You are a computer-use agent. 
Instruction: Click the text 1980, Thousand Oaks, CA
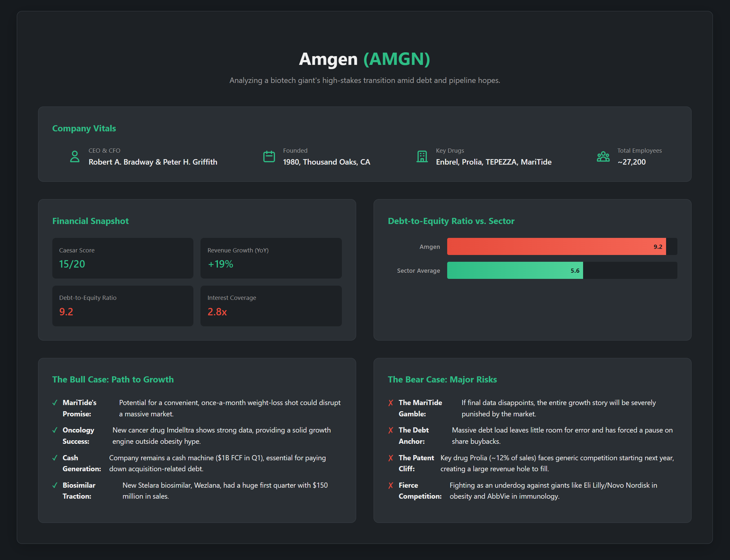326,162
